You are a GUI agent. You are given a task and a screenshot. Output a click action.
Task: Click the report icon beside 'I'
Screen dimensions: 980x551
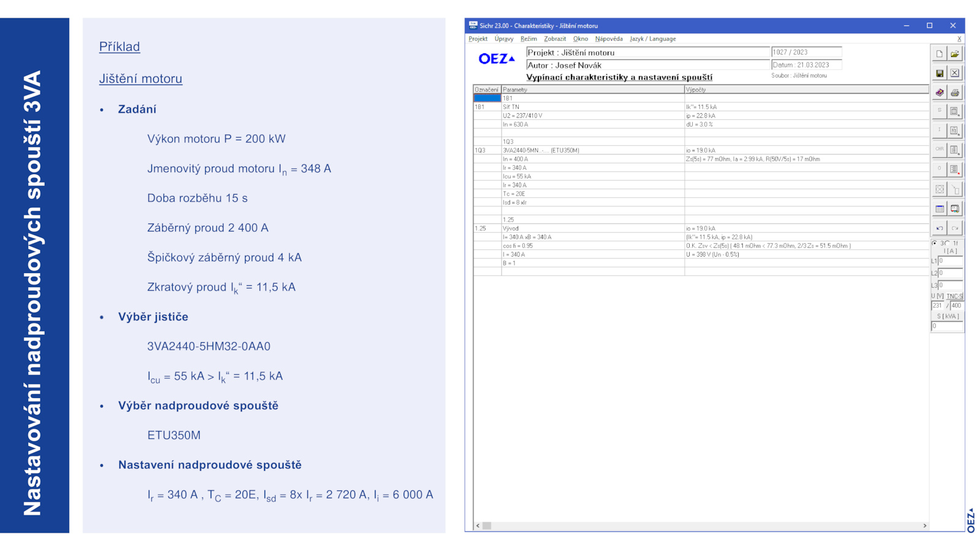click(x=955, y=130)
